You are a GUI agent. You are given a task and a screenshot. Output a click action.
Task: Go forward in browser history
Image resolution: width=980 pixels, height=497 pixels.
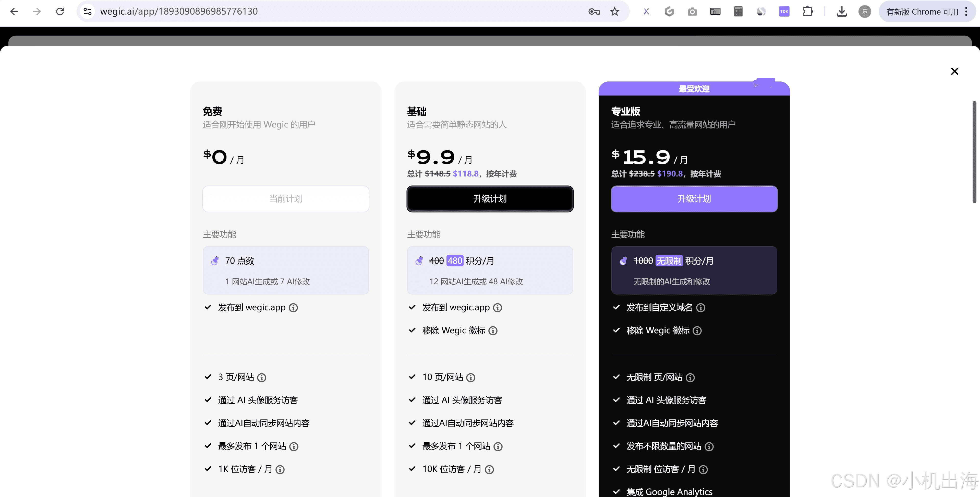[37, 11]
